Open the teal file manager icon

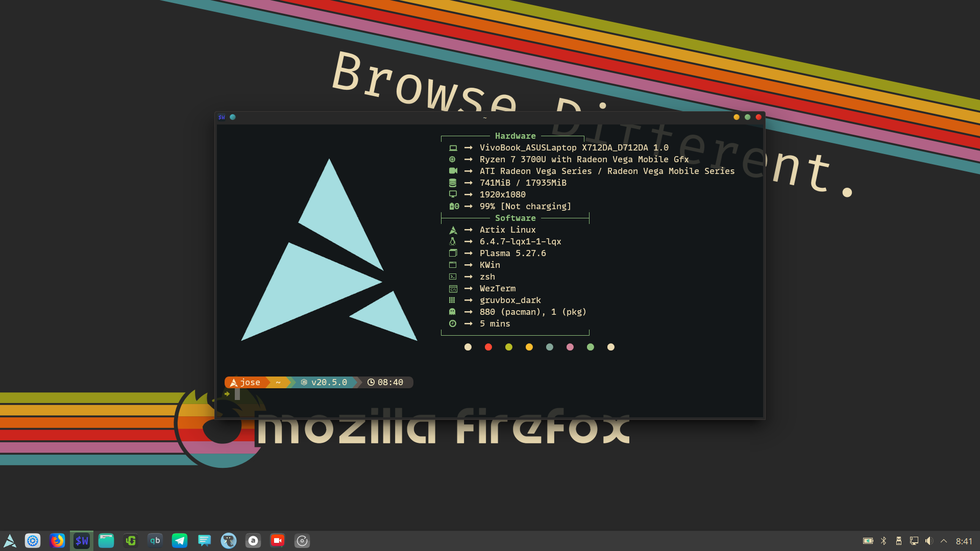[x=106, y=541]
